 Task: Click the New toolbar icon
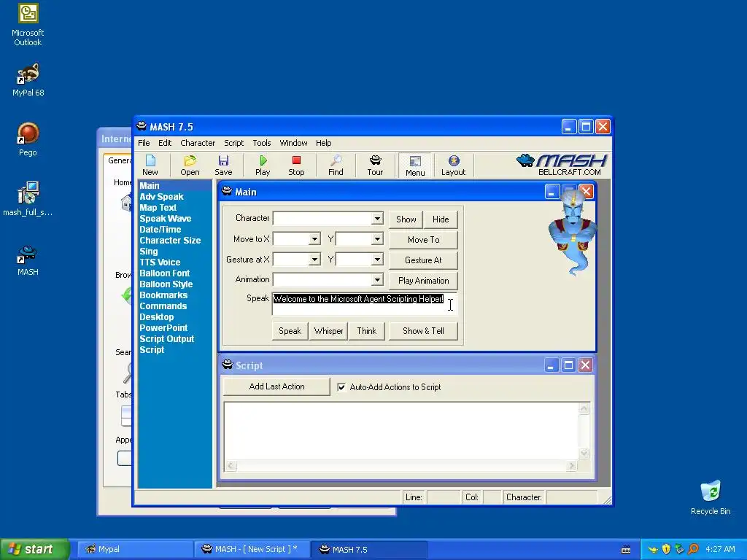(150, 166)
